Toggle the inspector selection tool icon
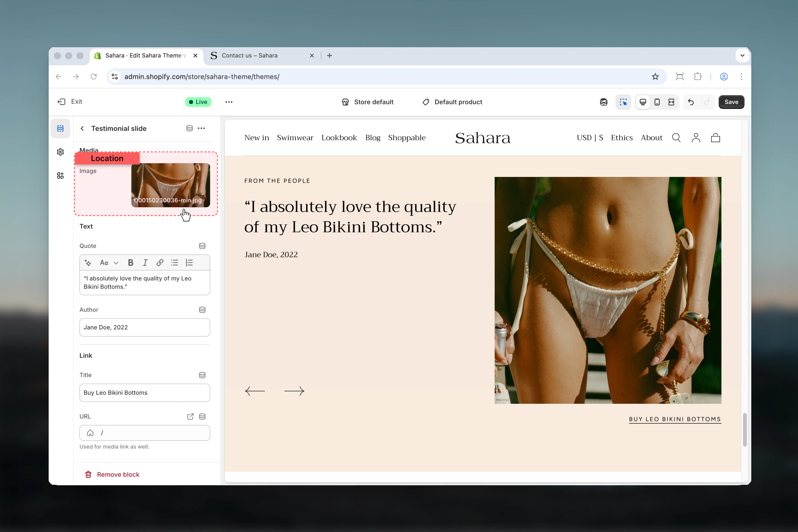Viewport: 798px width, 532px height. pyautogui.click(x=623, y=102)
